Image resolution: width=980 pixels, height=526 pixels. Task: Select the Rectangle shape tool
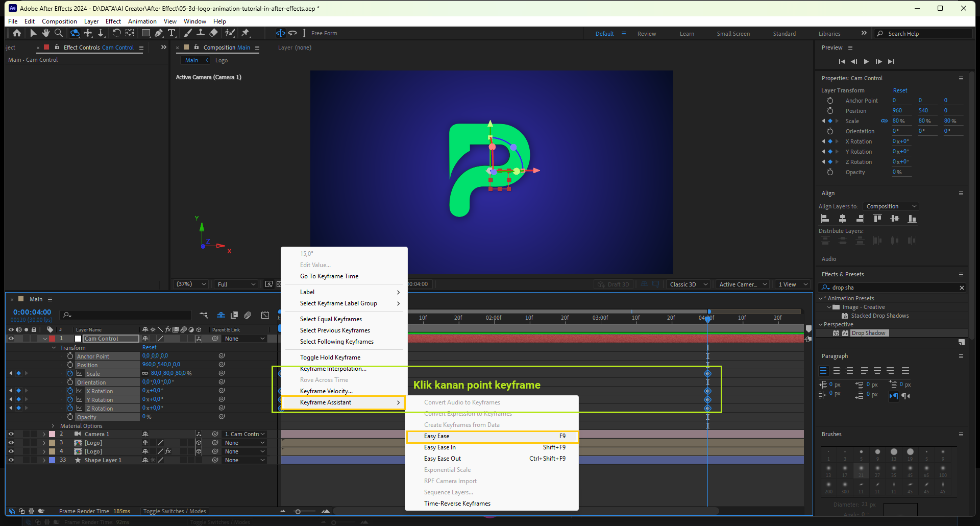146,33
